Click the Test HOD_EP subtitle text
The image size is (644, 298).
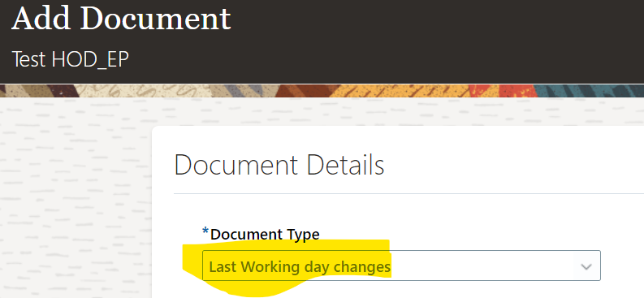[x=70, y=59]
